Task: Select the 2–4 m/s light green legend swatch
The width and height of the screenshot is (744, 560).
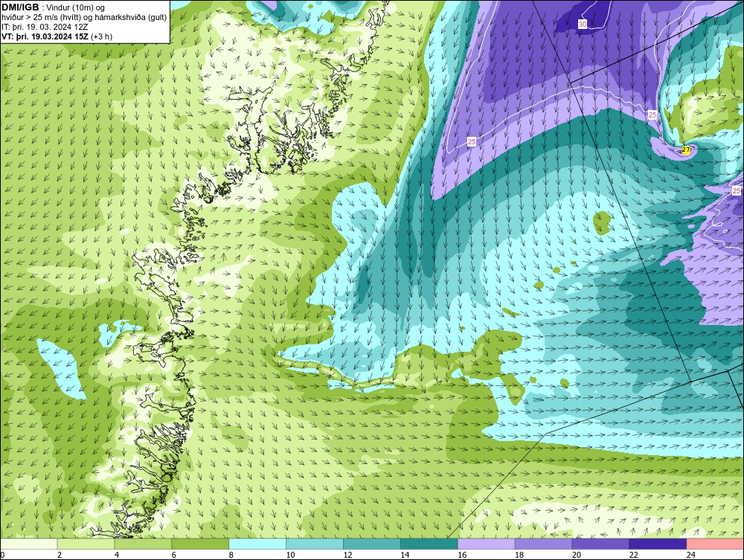Action: (x=86, y=544)
